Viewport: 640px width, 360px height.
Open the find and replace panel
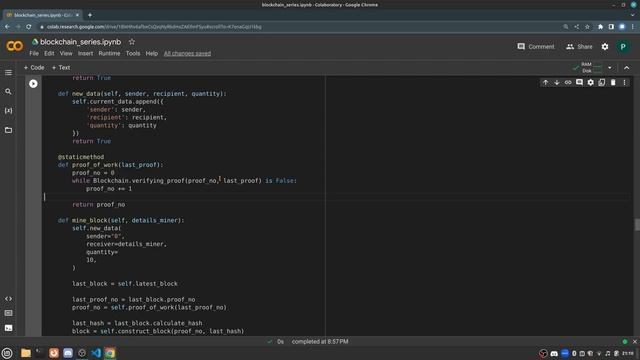pos(8,91)
